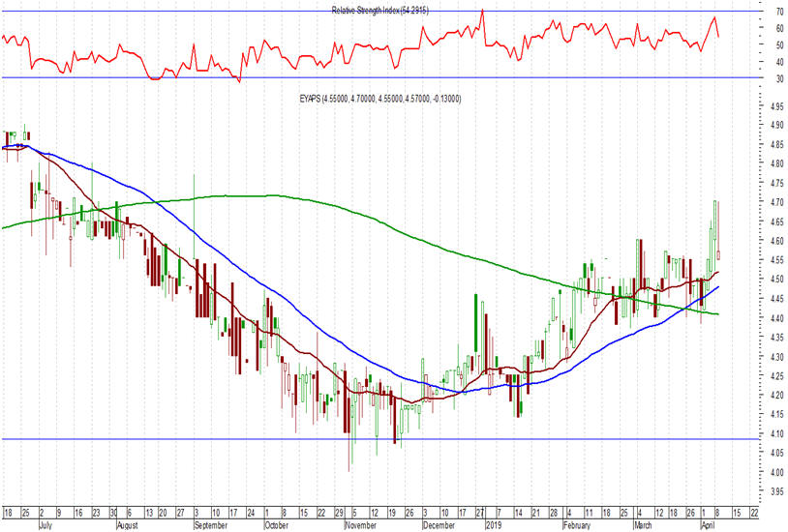Click the upper blue RSI line at 70
Image resolution: width=788 pixels, height=532 pixels.
[379, 11]
